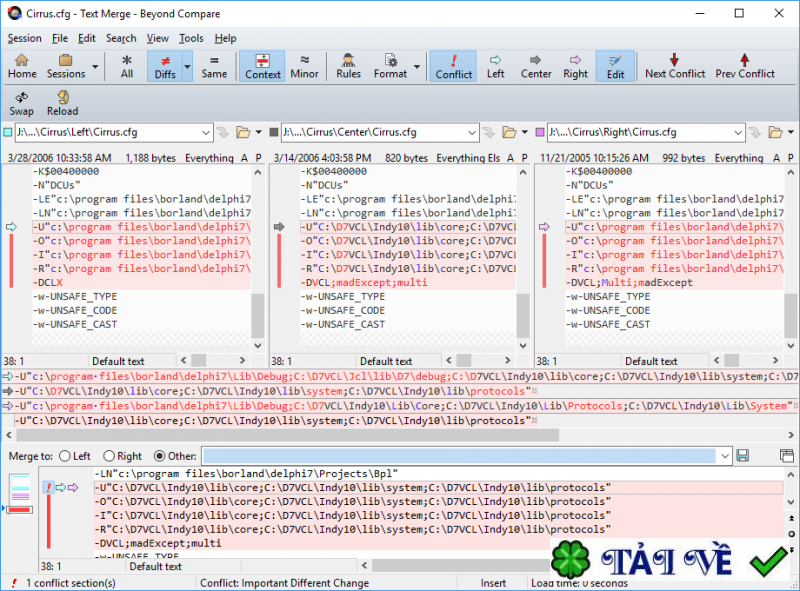
Task: Toggle Minor differences display
Action: (304, 66)
